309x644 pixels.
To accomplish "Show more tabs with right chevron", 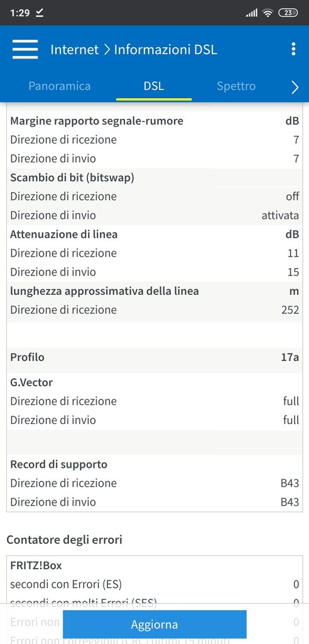I will coord(295,87).
